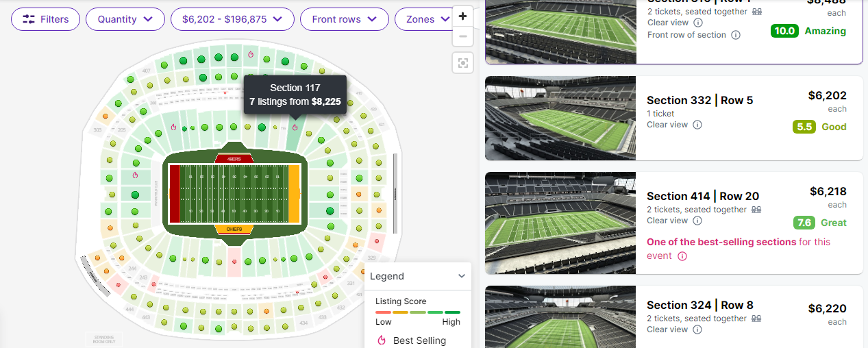Expand the $6,202 - $196,875 price filter
The image size is (868, 348).
point(232,19)
